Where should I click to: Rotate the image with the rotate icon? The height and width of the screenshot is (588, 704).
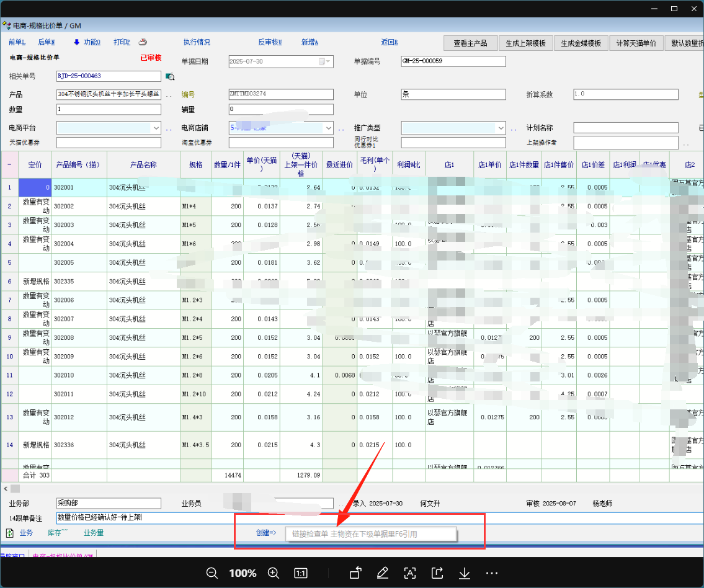[355, 573]
